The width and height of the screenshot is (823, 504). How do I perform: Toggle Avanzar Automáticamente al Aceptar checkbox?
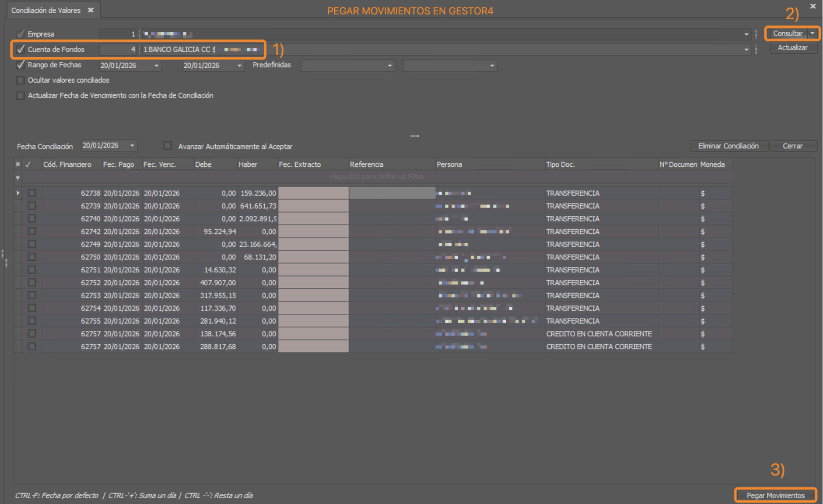pyautogui.click(x=167, y=146)
